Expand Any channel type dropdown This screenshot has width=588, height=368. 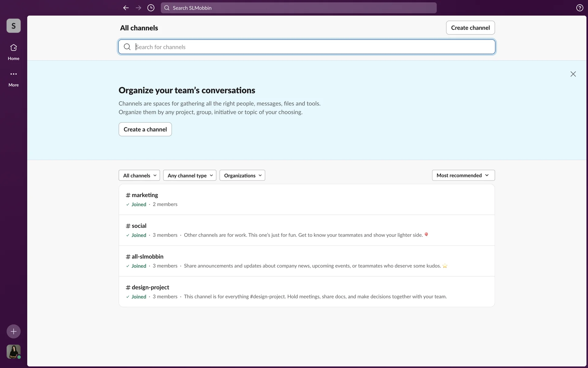(x=190, y=175)
